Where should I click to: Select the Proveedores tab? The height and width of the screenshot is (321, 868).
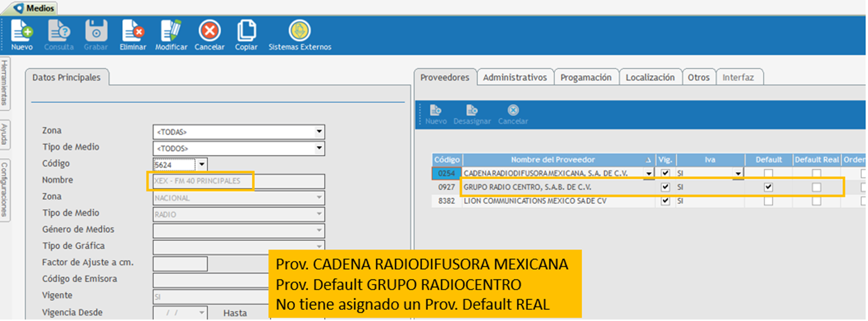tap(445, 77)
